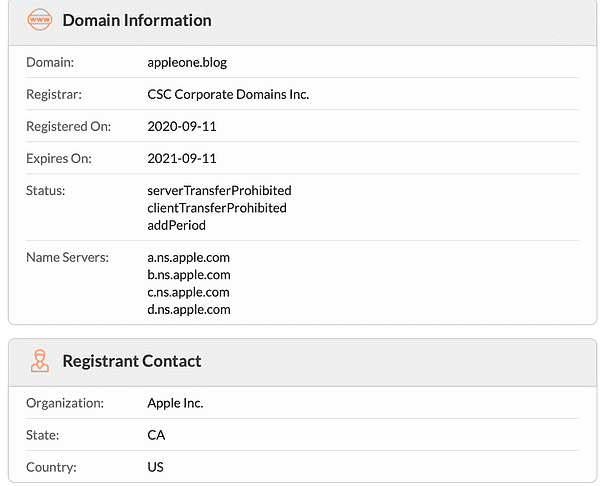
Task: Click the registered date 2020-09-11
Action: 182,126
